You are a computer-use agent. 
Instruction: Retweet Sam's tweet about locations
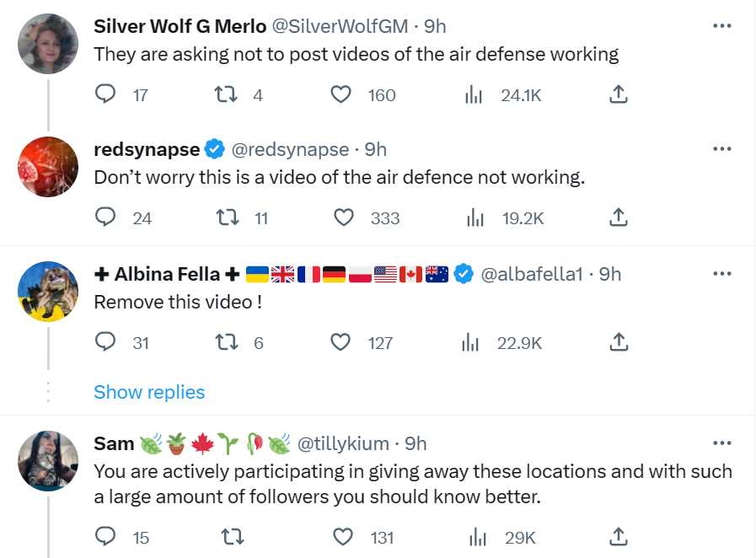pyautogui.click(x=227, y=537)
